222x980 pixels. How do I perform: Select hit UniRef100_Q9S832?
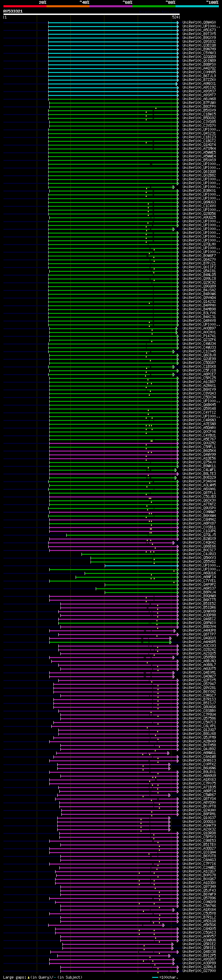point(199,41)
